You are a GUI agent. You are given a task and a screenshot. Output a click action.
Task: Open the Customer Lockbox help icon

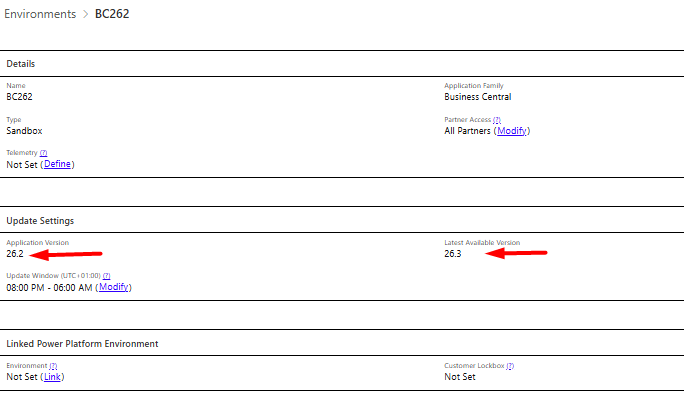[510, 366]
